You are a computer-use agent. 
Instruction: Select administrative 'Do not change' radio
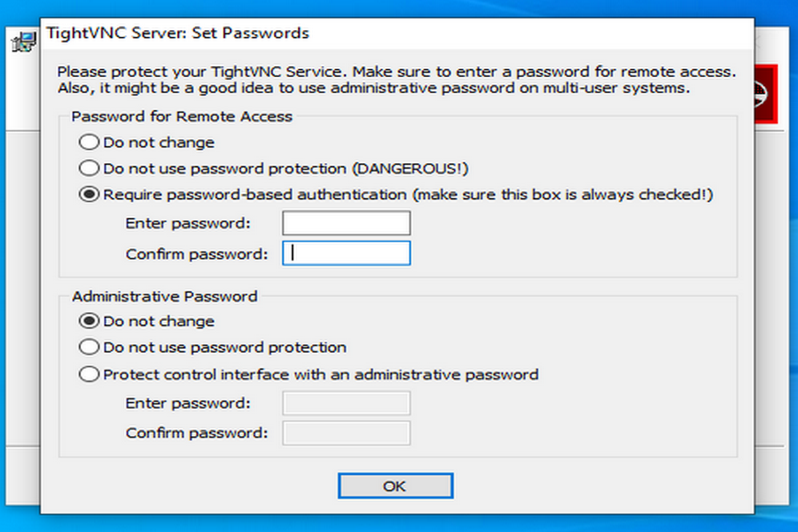88,321
